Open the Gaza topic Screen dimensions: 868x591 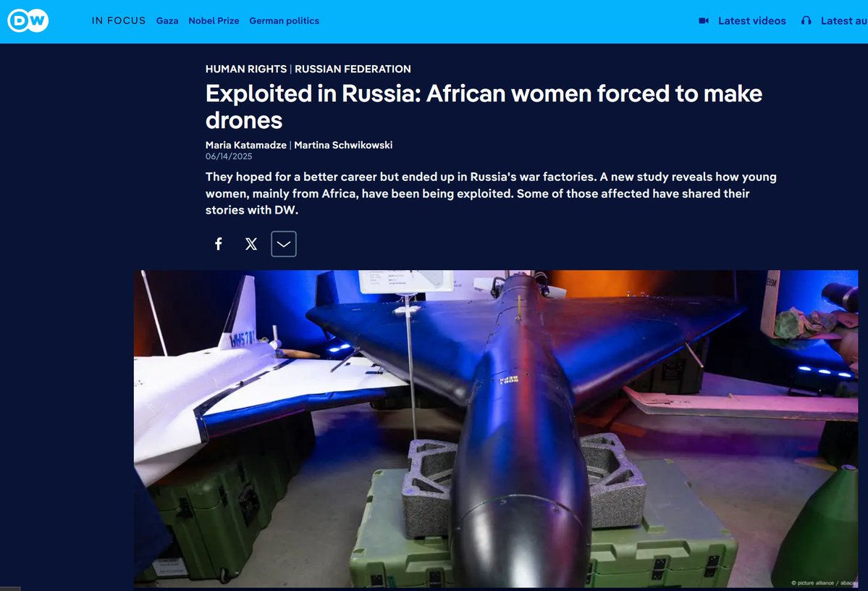coord(167,20)
